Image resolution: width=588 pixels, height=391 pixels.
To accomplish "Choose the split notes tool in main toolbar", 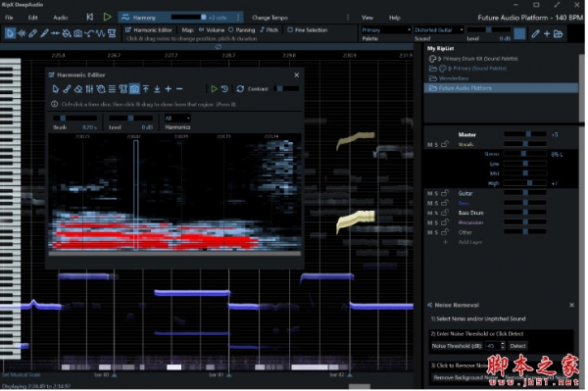I will [56, 33].
